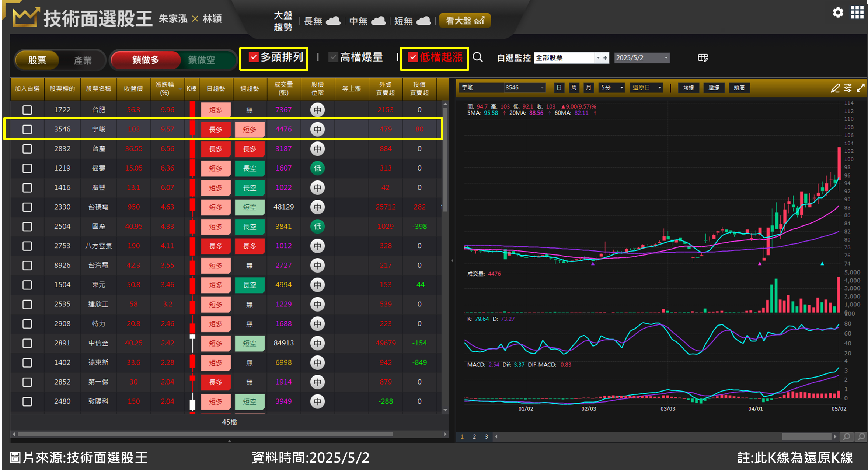
Task: Click the list horizontal scrollbar
Action: click(x=205, y=434)
